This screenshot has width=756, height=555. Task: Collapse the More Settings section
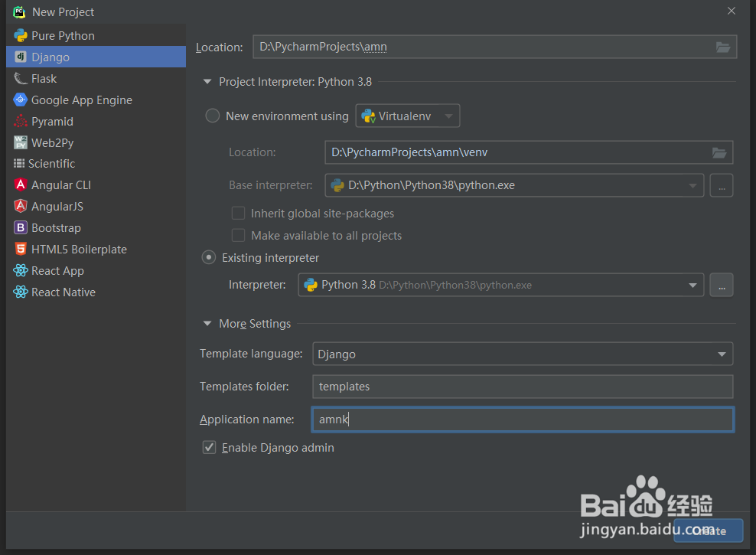[207, 324]
